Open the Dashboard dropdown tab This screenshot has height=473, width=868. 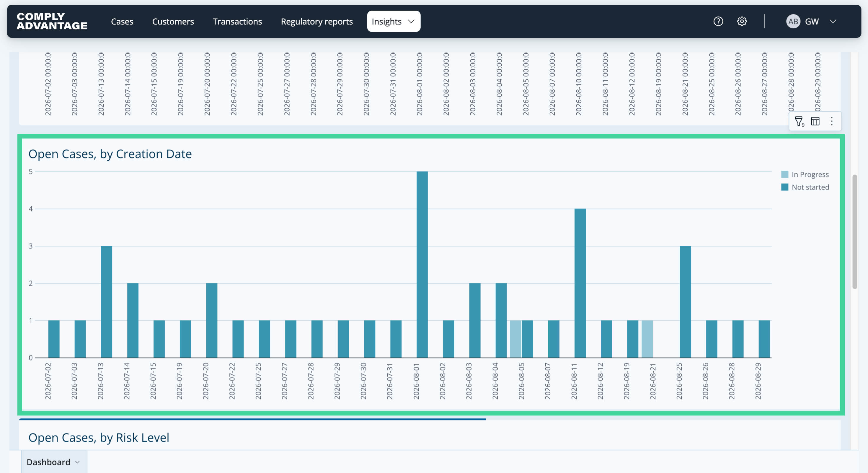pos(54,462)
